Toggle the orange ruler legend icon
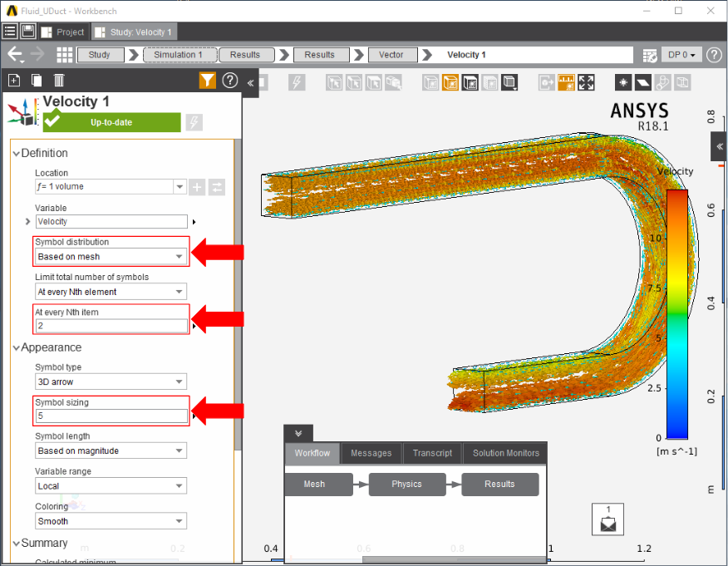This screenshot has width=728, height=566. 567,83
